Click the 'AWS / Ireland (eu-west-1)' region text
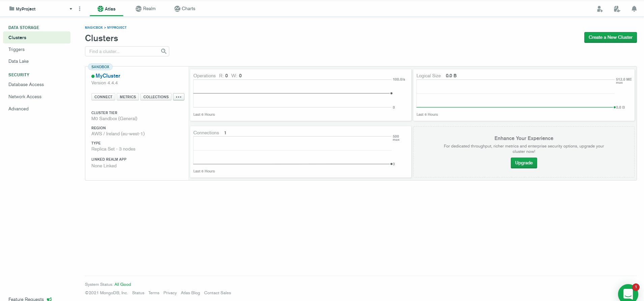The height and width of the screenshot is (301, 644). click(x=118, y=134)
